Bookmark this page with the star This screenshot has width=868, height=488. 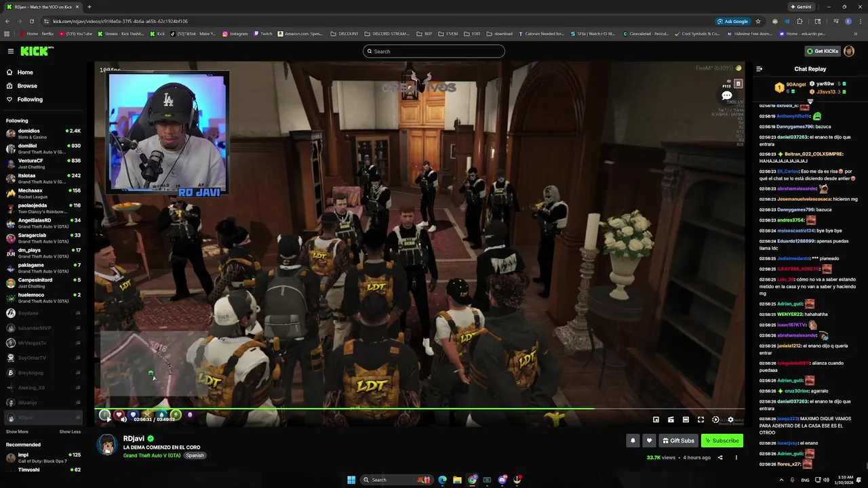(x=758, y=21)
